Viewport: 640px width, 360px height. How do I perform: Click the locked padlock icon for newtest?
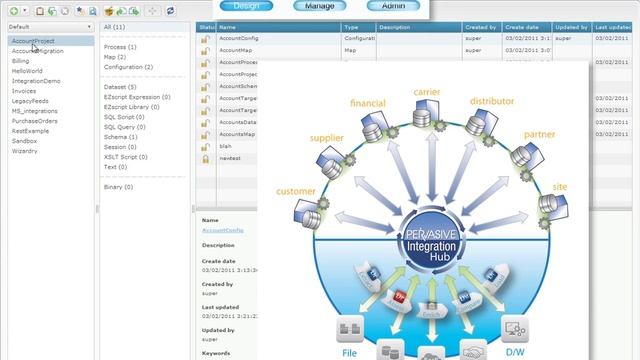[x=205, y=159]
